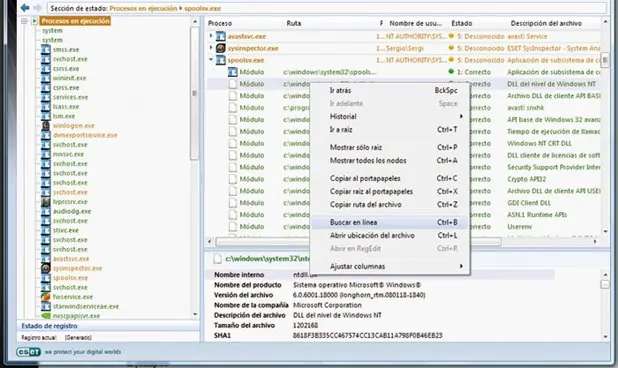Select csrss.exe below wininit.exe in tree
The height and width of the screenshot is (368, 618).
[66, 87]
